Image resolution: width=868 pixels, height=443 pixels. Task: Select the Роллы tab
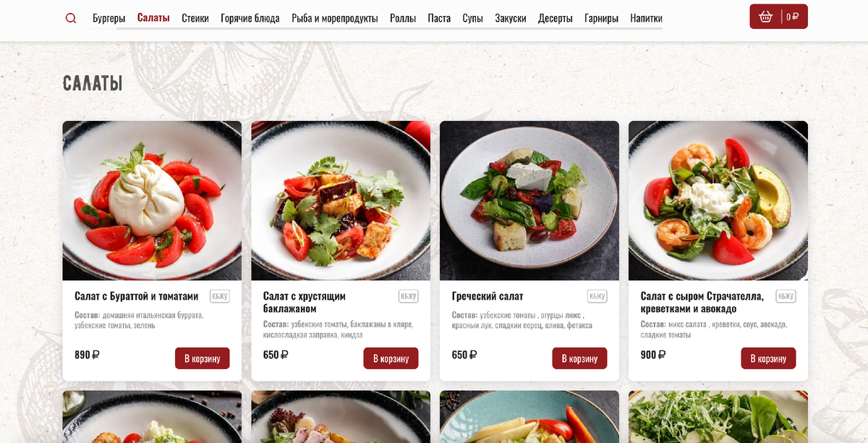403,18
